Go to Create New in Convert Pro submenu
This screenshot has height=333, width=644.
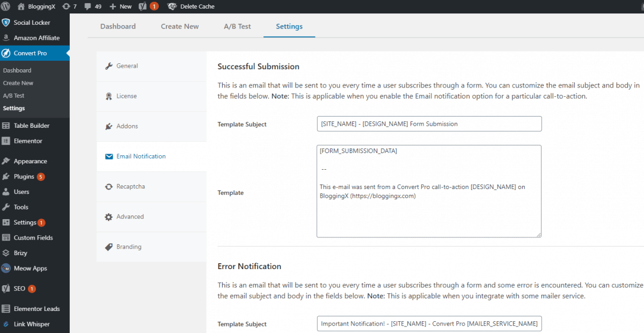click(18, 83)
